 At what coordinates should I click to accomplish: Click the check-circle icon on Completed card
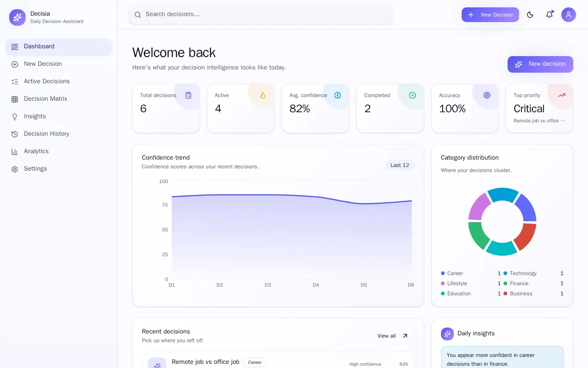pyautogui.click(x=413, y=95)
